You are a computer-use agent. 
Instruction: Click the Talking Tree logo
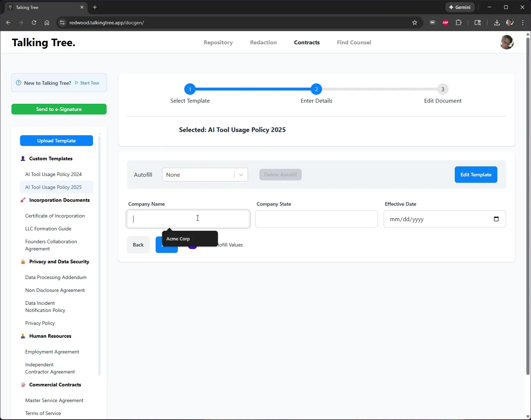coord(44,43)
